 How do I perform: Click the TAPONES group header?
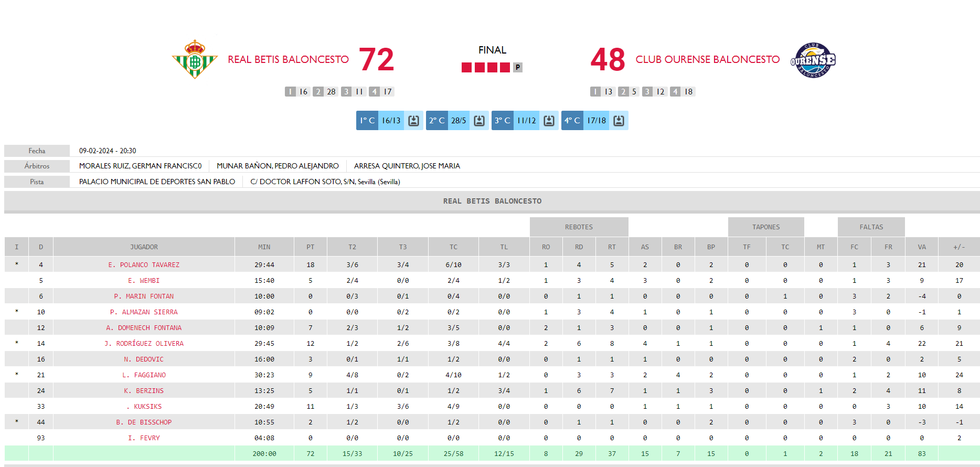(x=766, y=227)
